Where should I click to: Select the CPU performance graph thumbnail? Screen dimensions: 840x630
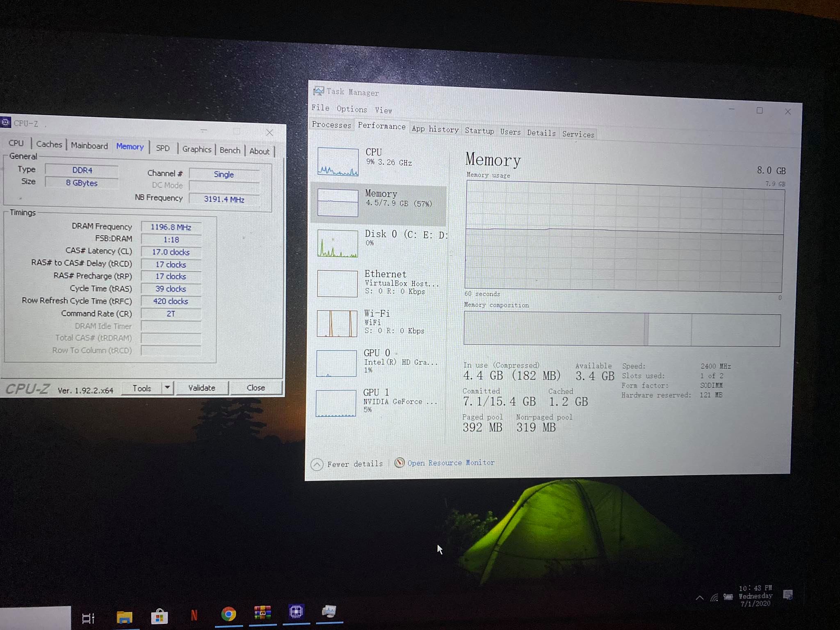[338, 162]
